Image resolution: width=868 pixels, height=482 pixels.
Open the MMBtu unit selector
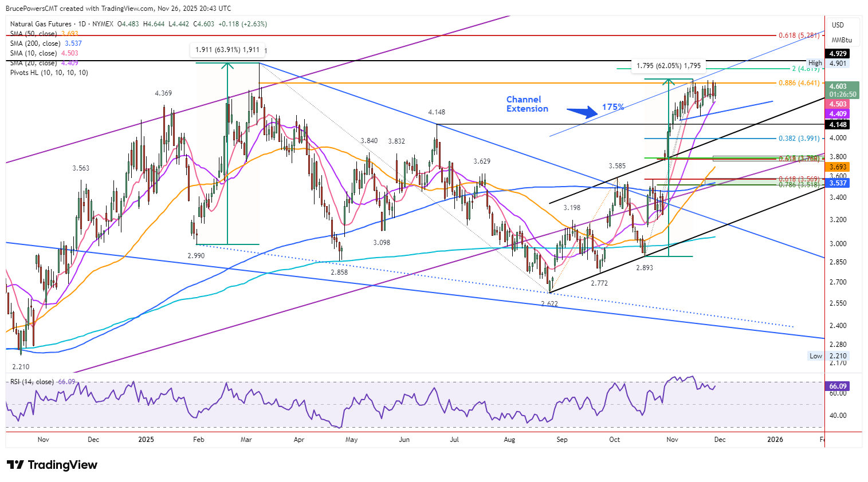point(841,40)
